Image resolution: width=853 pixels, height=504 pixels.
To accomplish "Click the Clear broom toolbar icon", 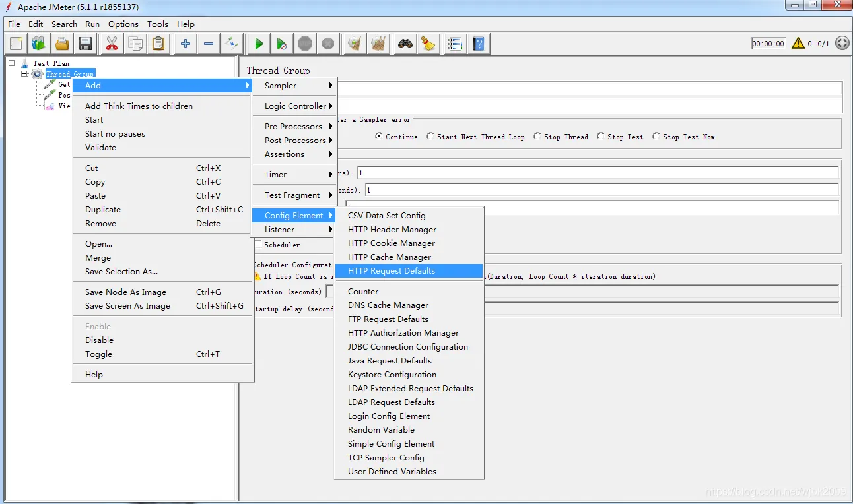I will 355,44.
